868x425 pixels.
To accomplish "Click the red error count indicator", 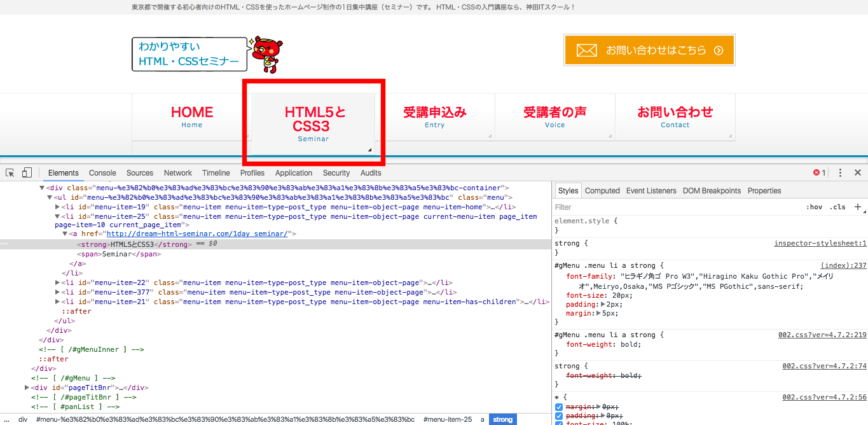I will [819, 173].
